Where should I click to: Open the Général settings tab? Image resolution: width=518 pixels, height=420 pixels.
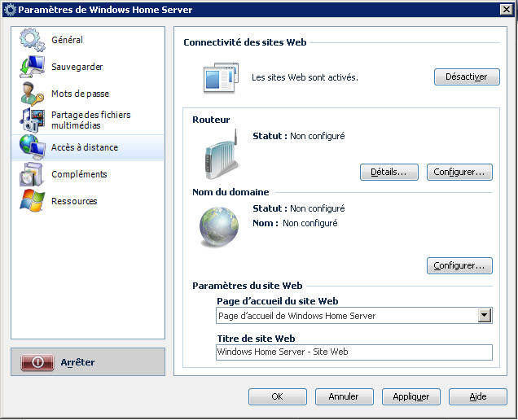pos(88,40)
